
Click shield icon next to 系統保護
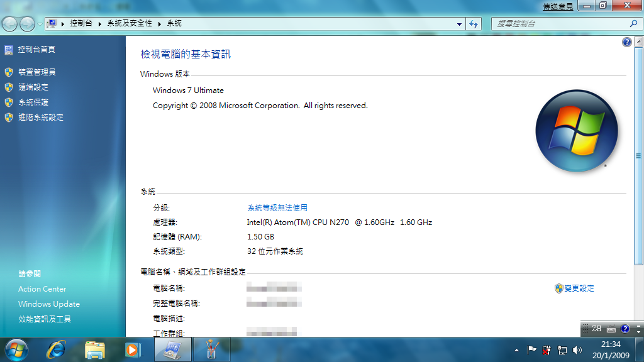click(x=9, y=102)
